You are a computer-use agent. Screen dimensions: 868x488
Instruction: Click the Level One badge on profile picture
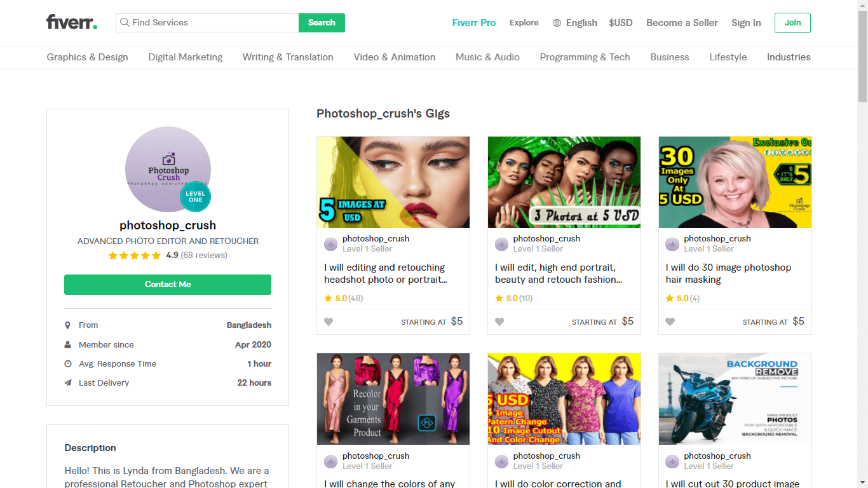195,196
